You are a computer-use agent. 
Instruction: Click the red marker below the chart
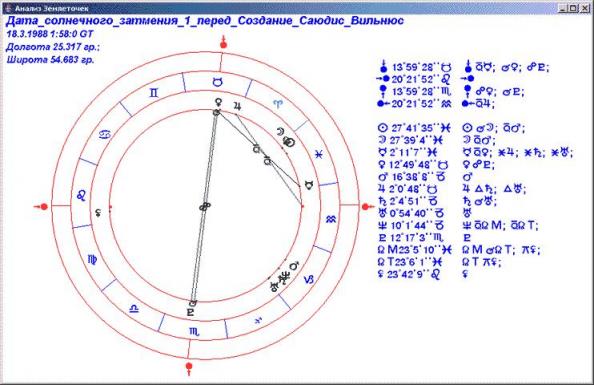tap(189, 369)
